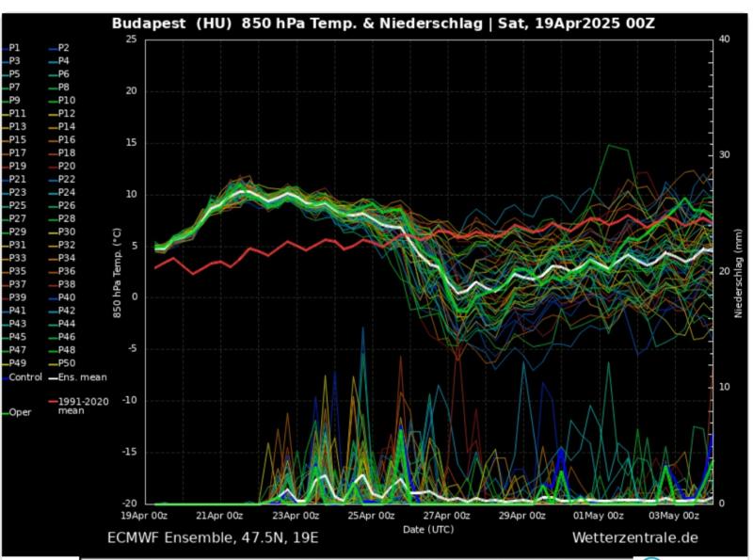Image resolution: width=753 pixels, height=560 pixels.
Task: Click legend label "P47"
Action: (x=14, y=350)
